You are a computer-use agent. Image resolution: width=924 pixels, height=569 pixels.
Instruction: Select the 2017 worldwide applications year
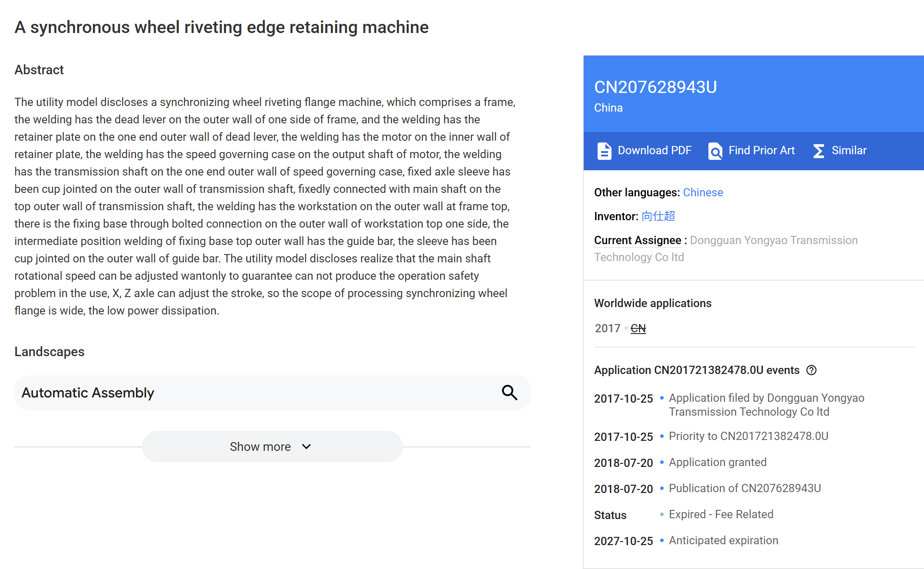click(x=607, y=328)
